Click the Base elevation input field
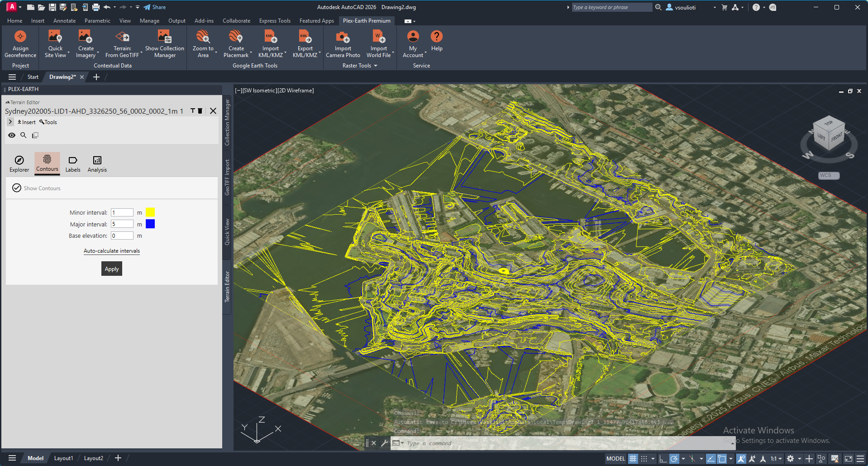 [122, 235]
